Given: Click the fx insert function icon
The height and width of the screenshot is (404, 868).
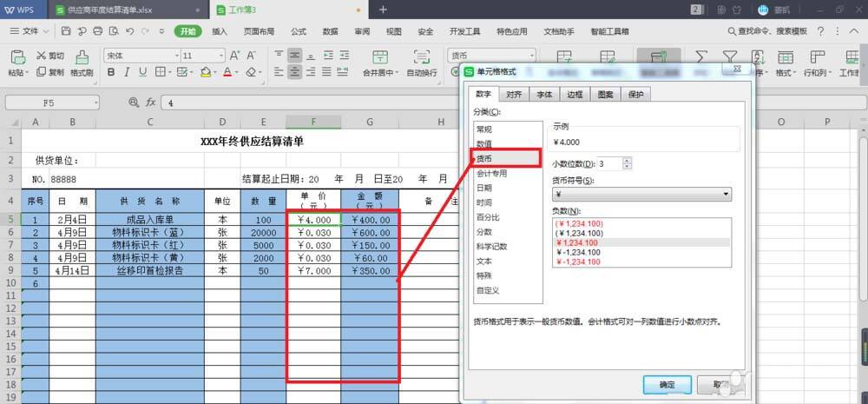Looking at the screenshot, I should pyautogui.click(x=150, y=102).
